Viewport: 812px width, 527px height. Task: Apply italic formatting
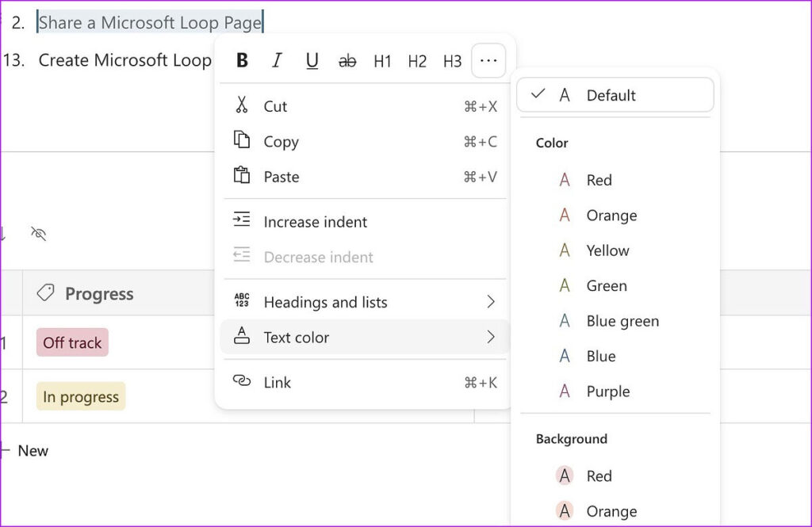(x=277, y=60)
